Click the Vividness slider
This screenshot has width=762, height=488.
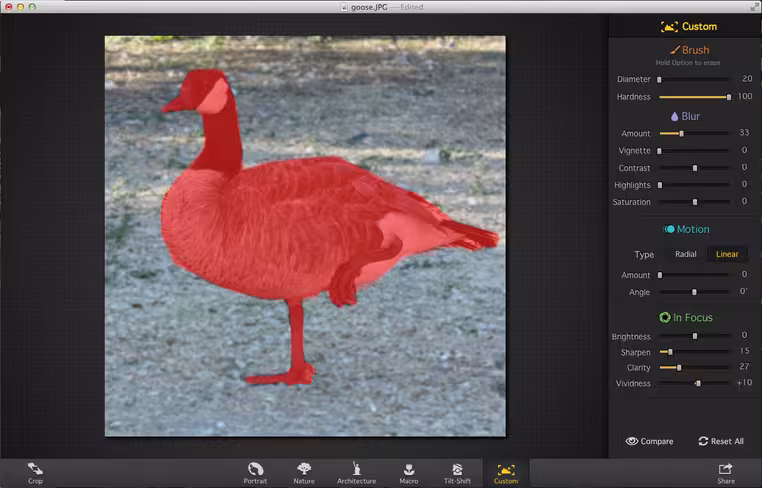(x=694, y=383)
